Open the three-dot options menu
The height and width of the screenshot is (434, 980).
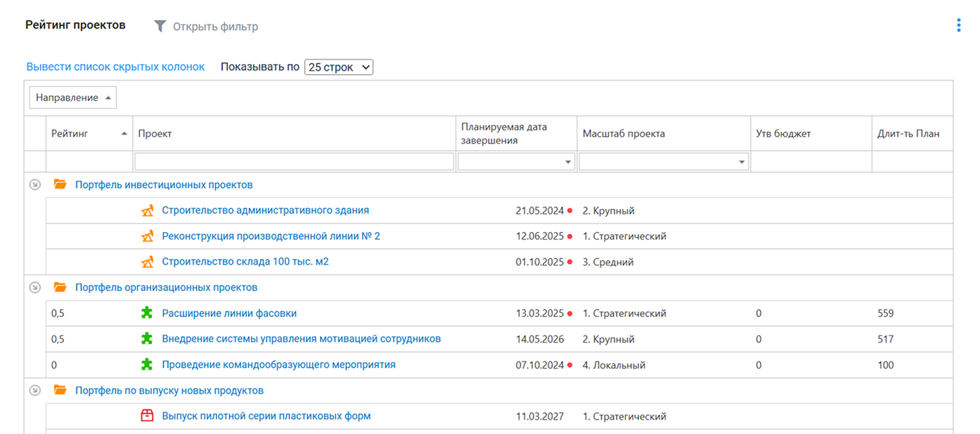coord(958,26)
